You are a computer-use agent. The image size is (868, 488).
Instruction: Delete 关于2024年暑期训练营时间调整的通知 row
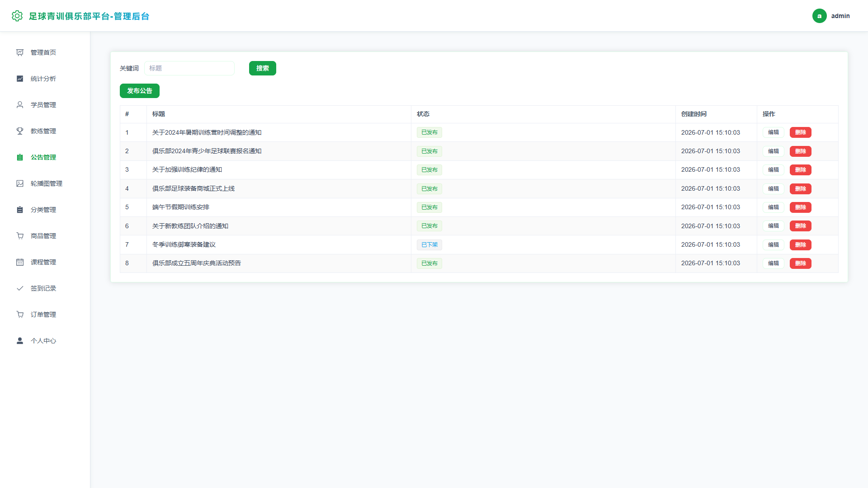(x=800, y=132)
